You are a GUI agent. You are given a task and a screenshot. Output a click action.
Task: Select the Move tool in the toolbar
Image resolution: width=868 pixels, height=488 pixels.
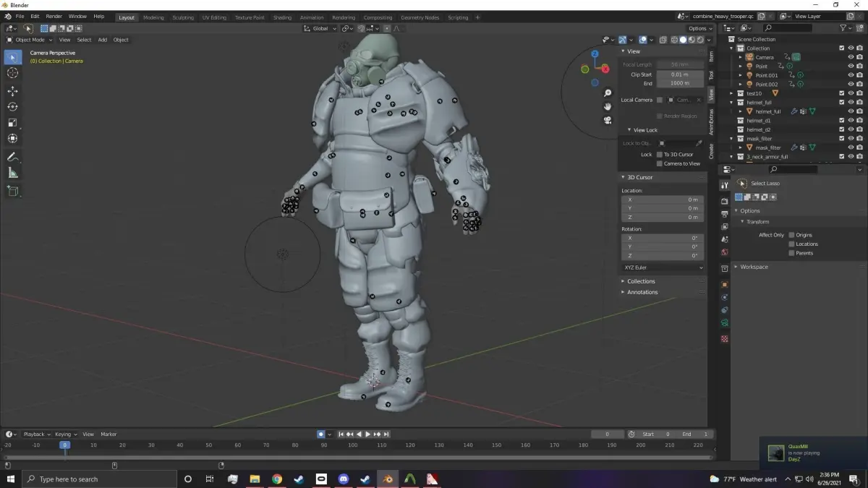click(x=12, y=91)
